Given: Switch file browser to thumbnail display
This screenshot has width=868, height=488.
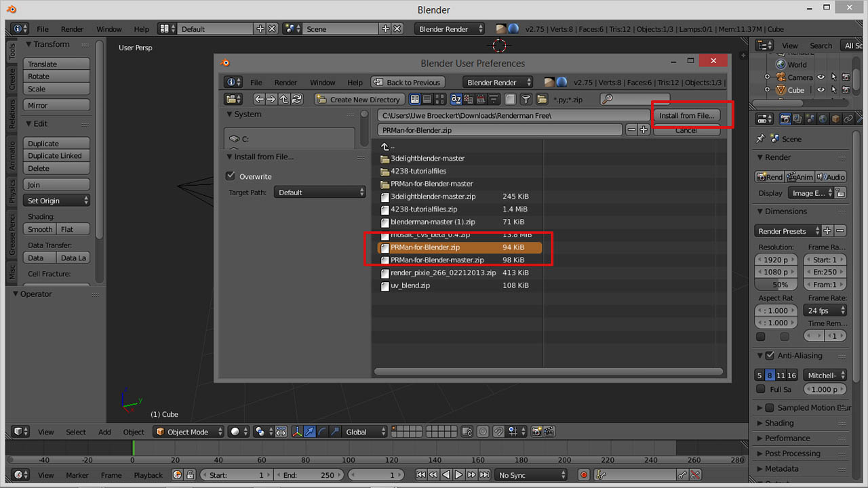Looking at the screenshot, I should click(x=439, y=99).
